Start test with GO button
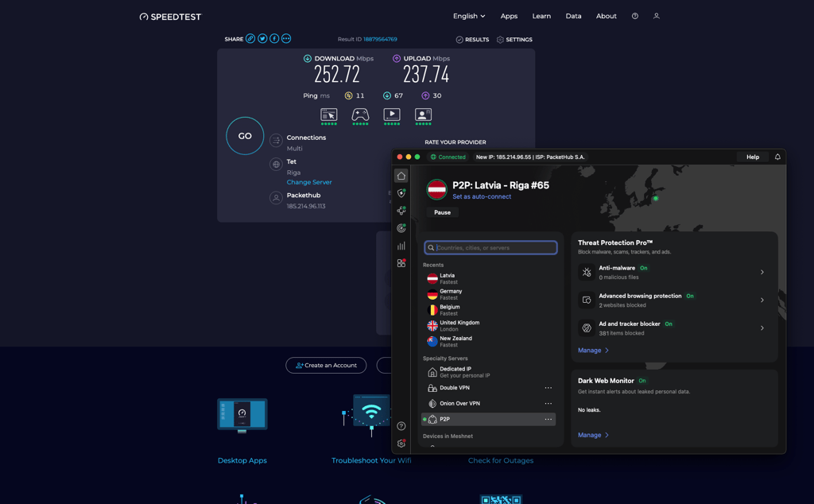The image size is (814, 504). click(x=245, y=136)
